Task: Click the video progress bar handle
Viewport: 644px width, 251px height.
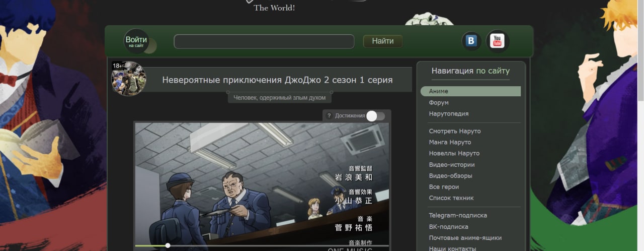Action: click(168, 245)
